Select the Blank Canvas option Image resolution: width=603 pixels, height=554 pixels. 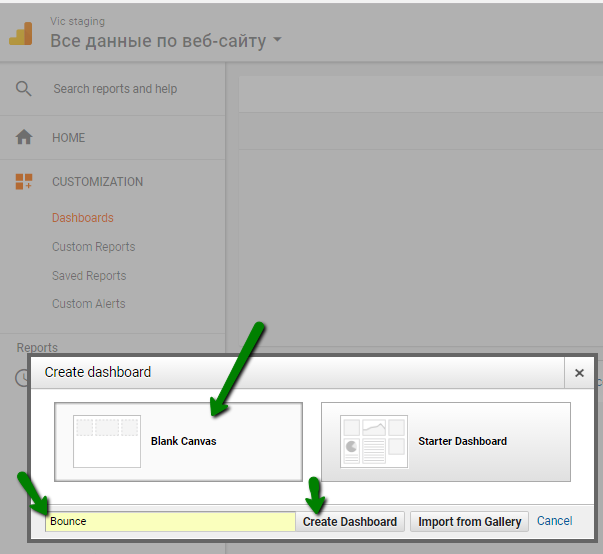point(178,442)
